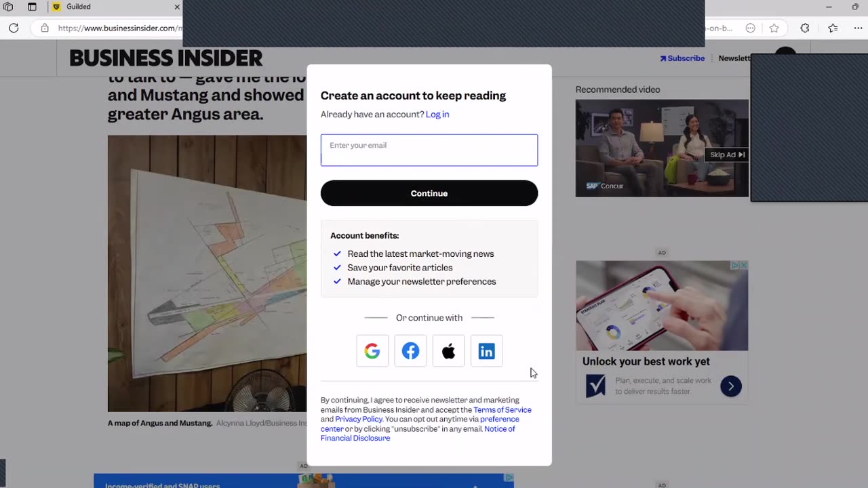Click the Subscribe link in header

click(682, 58)
